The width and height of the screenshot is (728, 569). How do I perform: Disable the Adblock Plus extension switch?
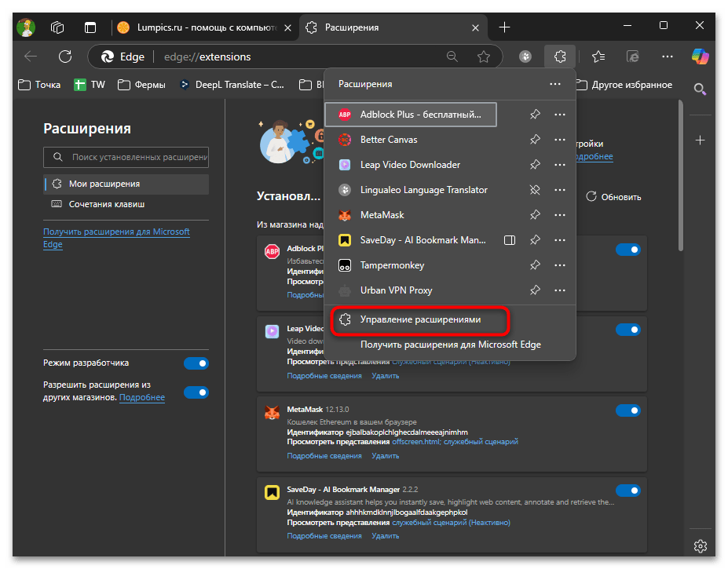click(627, 250)
